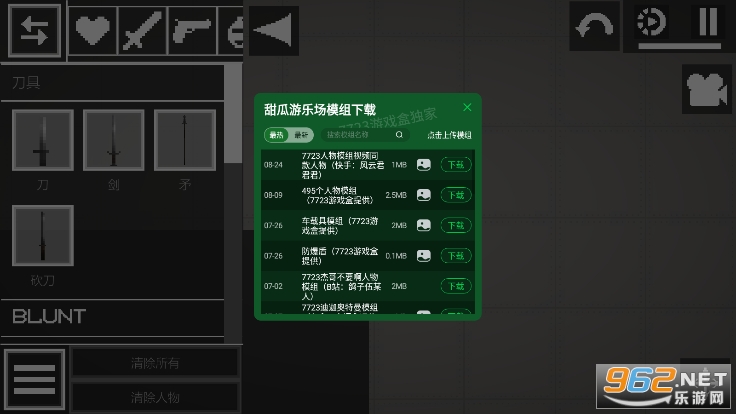View preview image for 防爆盾 mod
This screenshot has width=736, height=414.
point(423,256)
